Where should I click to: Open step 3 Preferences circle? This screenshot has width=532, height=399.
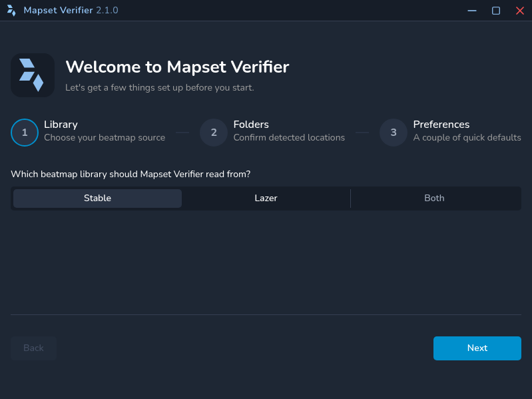(x=394, y=133)
